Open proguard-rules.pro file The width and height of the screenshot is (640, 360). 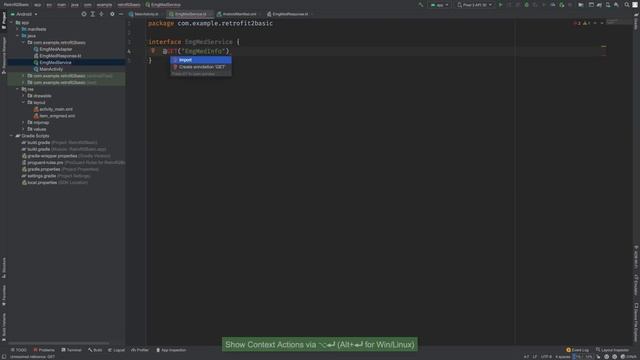73,162
